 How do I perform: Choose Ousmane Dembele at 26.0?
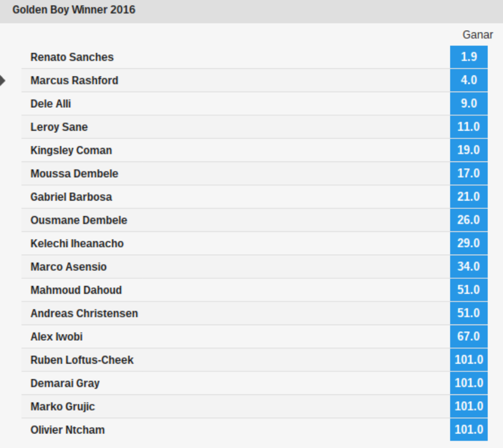469,220
